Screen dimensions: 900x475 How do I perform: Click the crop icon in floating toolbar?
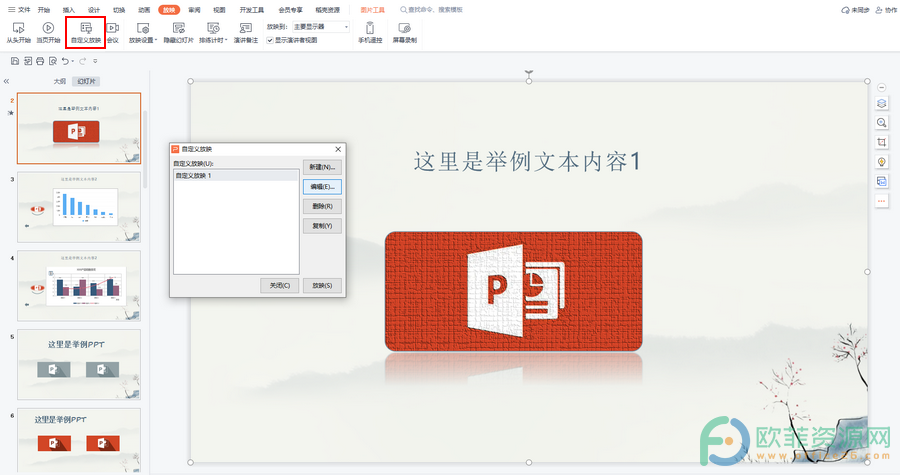(882, 142)
